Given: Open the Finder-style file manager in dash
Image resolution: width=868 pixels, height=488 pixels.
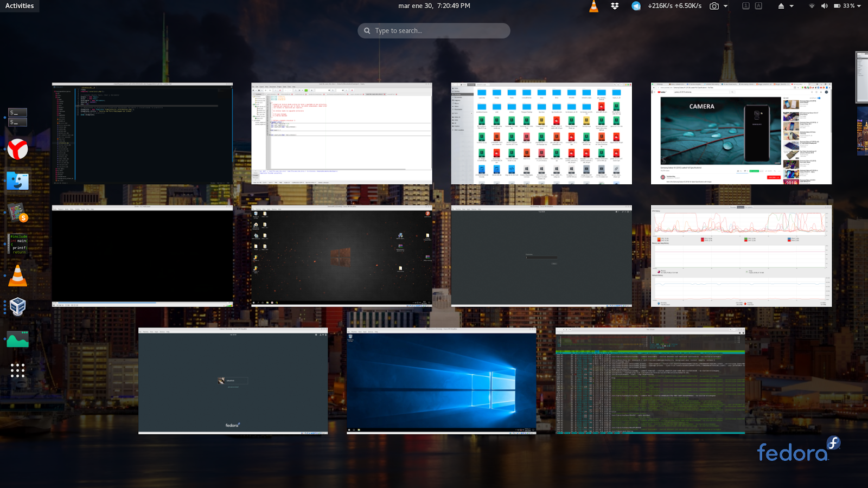Looking at the screenshot, I should click(18, 181).
